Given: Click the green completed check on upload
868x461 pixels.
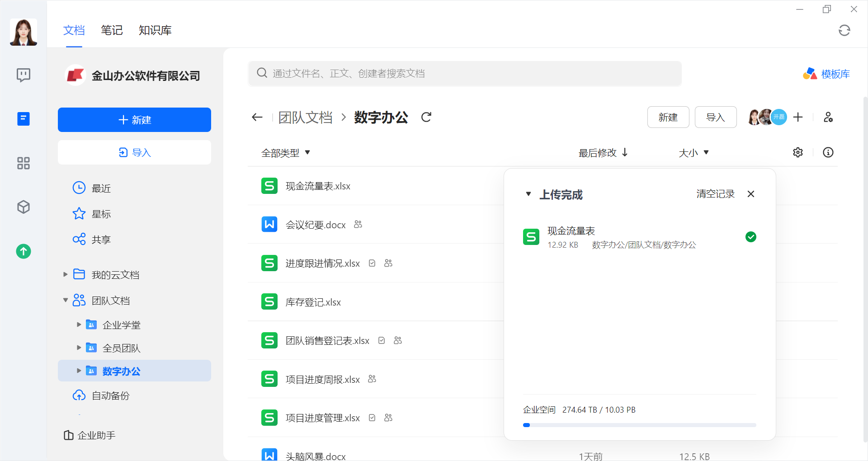Looking at the screenshot, I should 751,237.
